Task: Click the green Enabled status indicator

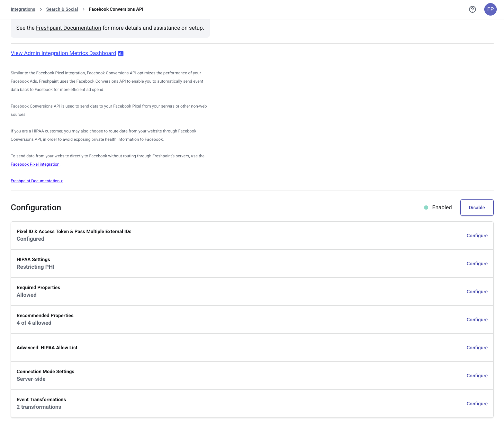Action: [426, 208]
